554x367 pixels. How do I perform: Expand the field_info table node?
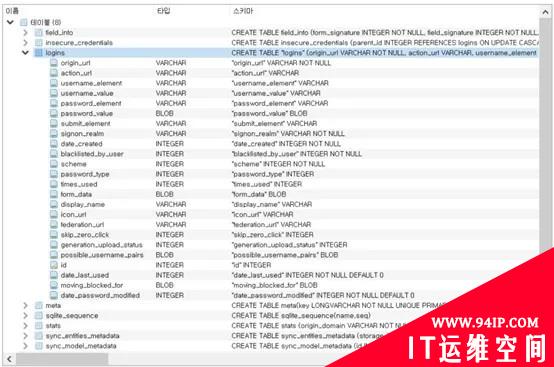25,33
